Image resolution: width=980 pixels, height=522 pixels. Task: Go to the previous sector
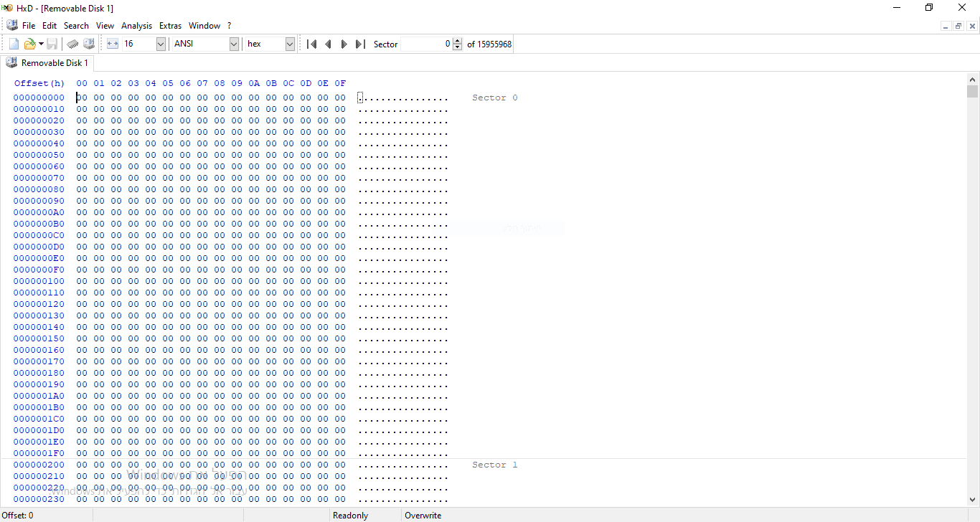pyautogui.click(x=328, y=44)
